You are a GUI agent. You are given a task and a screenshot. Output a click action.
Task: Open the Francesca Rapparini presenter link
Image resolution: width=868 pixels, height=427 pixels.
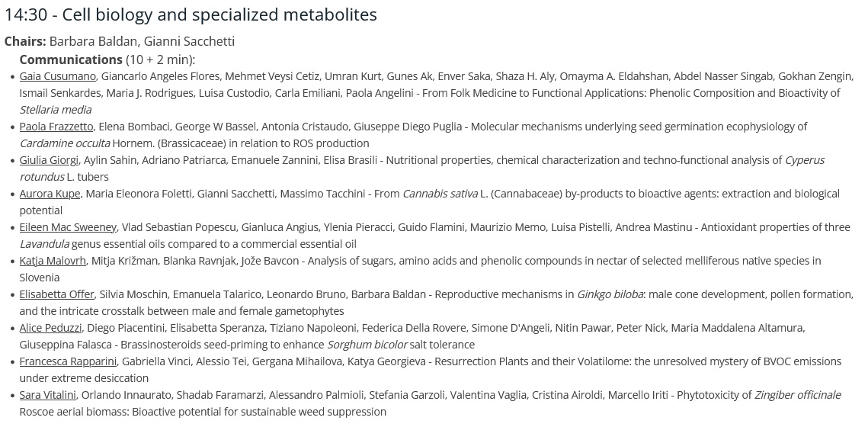click(x=68, y=361)
